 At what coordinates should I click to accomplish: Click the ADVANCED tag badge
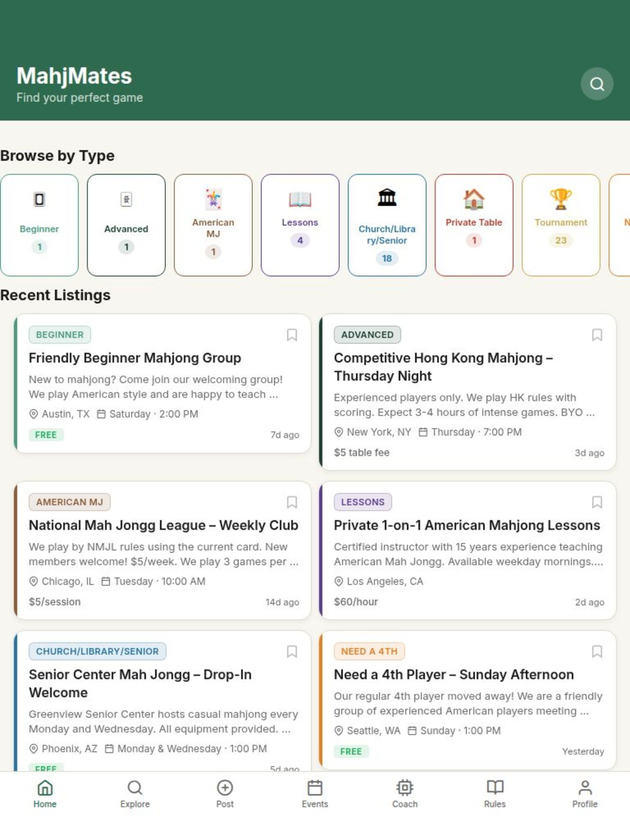[x=367, y=335]
